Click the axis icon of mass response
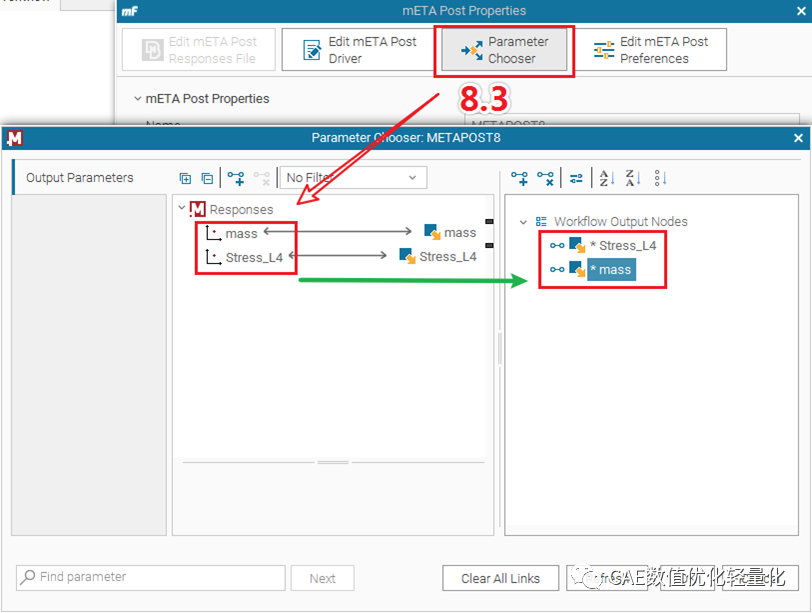 213,233
